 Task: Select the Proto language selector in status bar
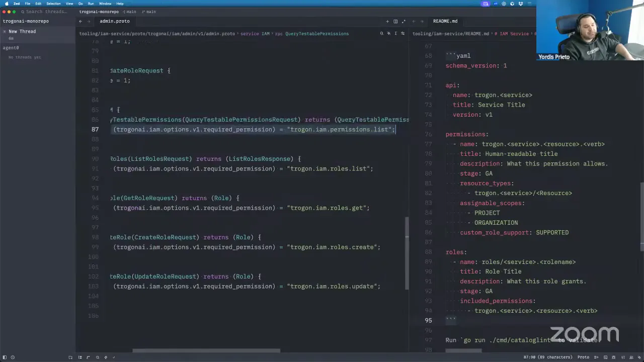[x=583, y=357]
